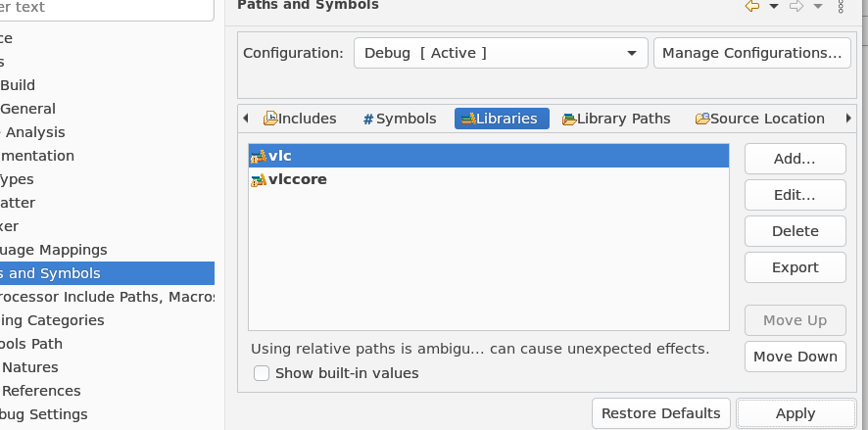Screen dimensions: 868x430
Task: Click the vlc library icon
Action: click(x=259, y=157)
